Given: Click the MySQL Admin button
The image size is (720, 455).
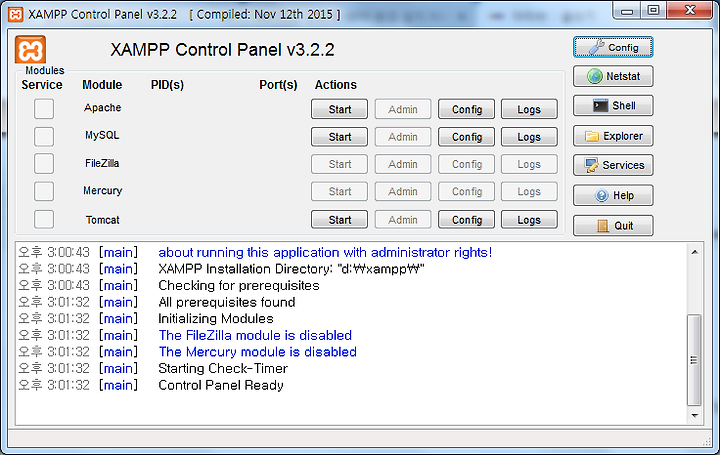Looking at the screenshot, I should pos(403,137).
